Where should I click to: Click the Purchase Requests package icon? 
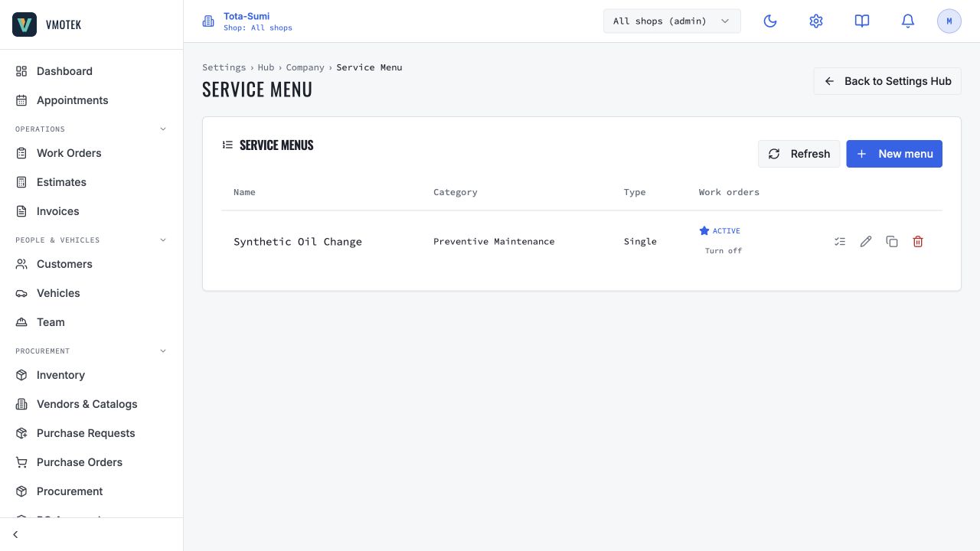(21, 433)
